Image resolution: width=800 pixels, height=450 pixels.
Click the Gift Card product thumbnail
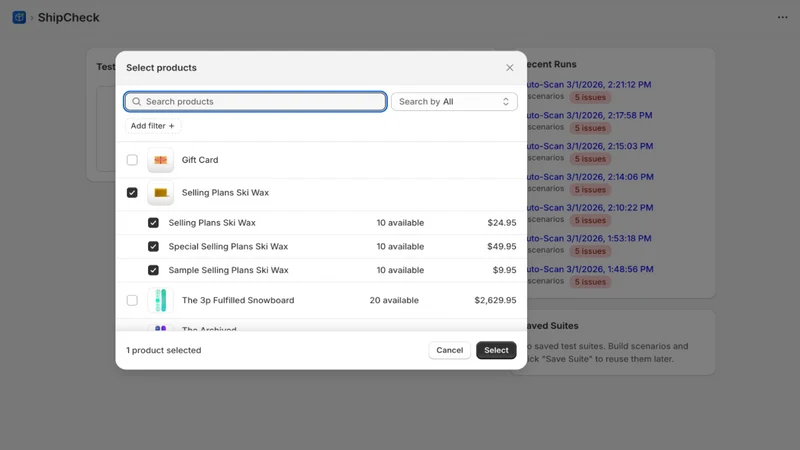point(160,160)
